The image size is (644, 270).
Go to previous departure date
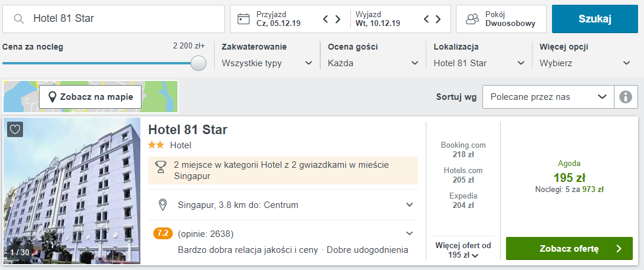coord(426,19)
